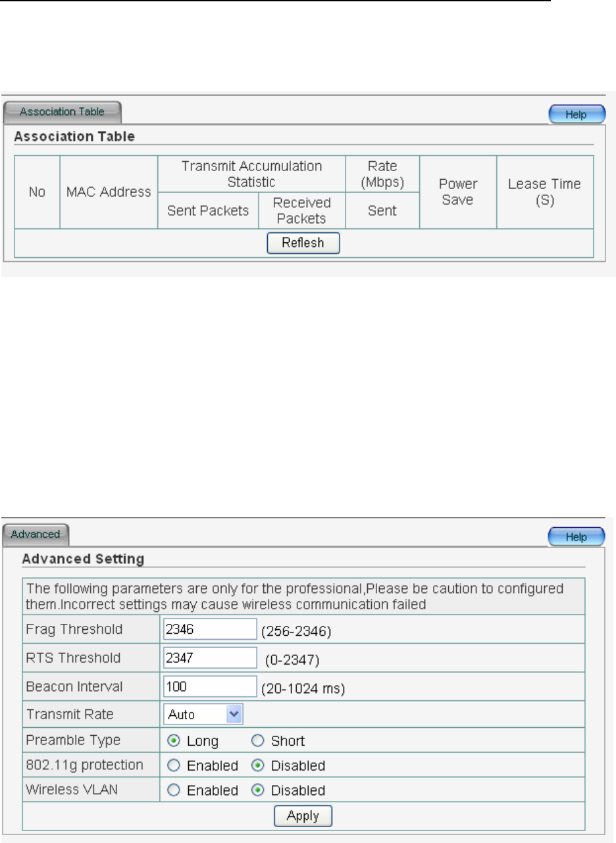Click Help button in Advanced panel
Image resolution: width=616 pixels, height=843 pixels.
pos(577,538)
